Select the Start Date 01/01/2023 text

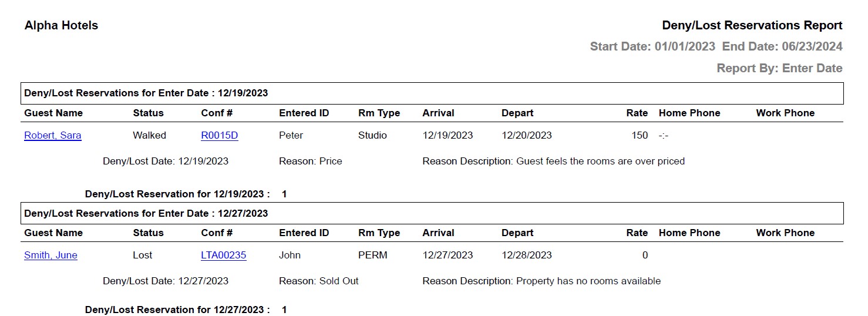pos(652,47)
